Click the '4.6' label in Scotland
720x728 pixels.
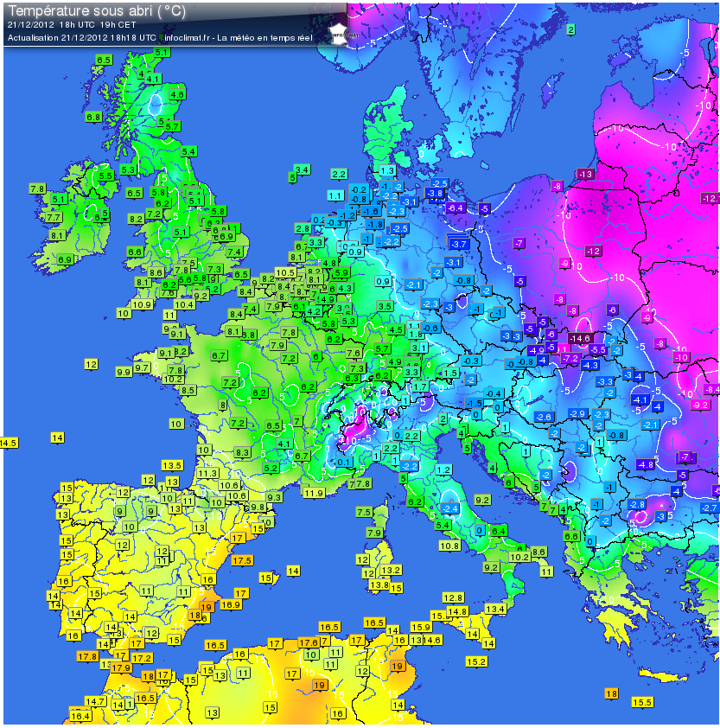pyautogui.click(x=177, y=94)
